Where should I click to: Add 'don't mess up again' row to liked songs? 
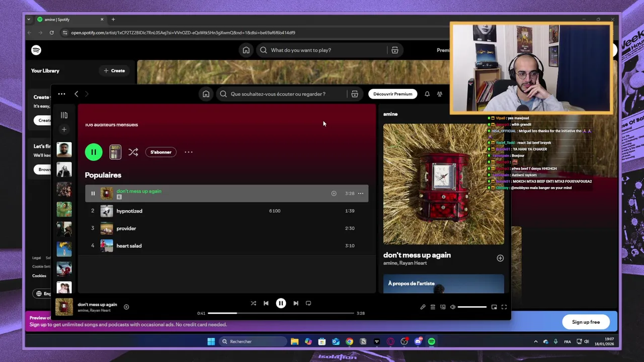(x=334, y=193)
